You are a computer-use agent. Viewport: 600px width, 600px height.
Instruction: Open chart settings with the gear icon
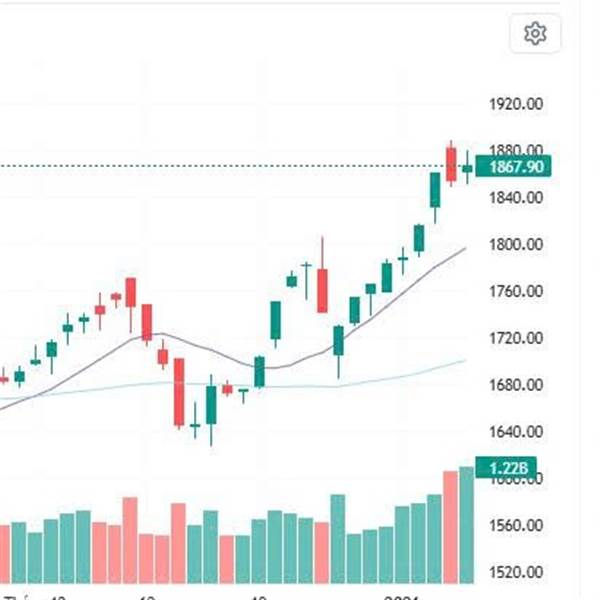tap(535, 34)
